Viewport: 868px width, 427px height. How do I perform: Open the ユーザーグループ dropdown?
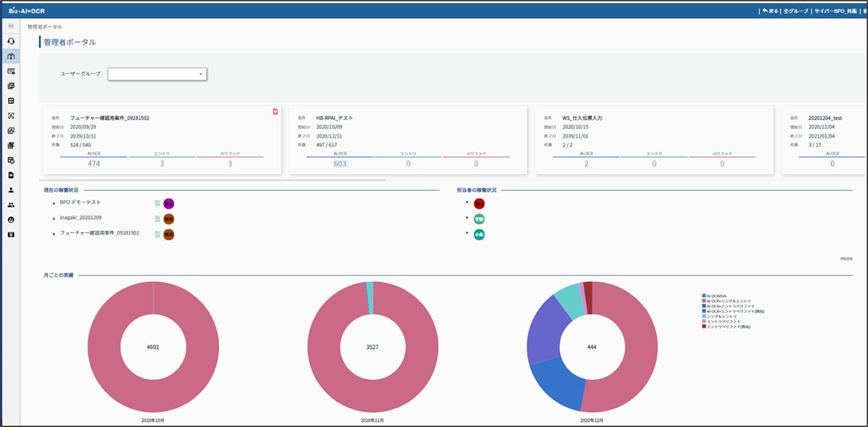pyautogui.click(x=158, y=74)
